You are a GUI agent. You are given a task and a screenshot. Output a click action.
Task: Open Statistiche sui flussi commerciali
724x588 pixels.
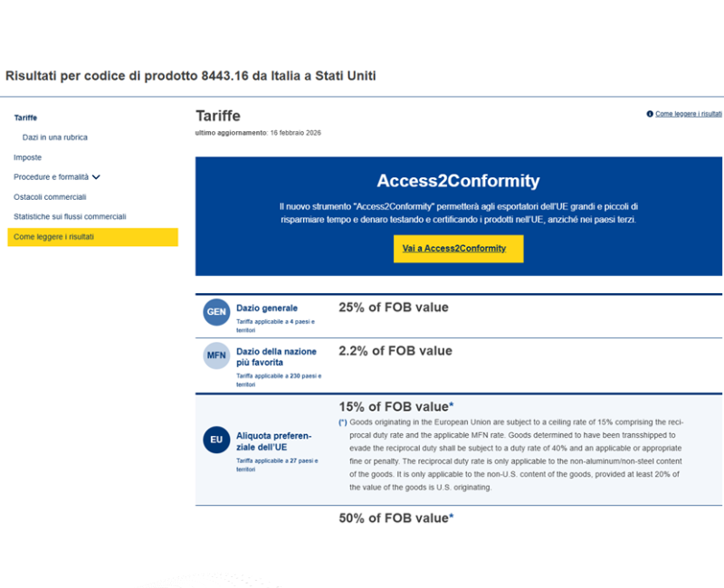tap(70, 216)
